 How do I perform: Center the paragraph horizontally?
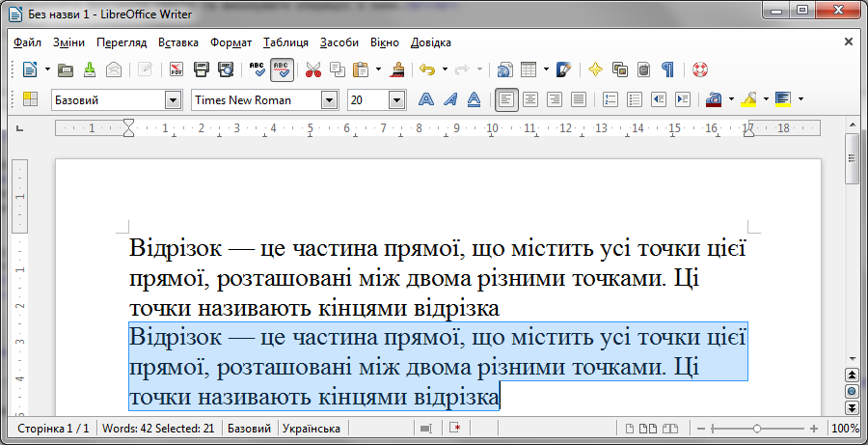tap(530, 99)
